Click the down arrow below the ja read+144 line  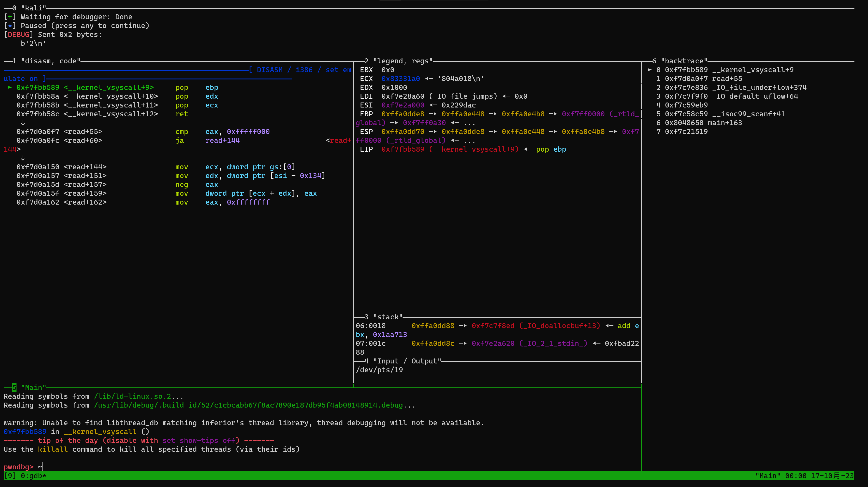[23, 158]
